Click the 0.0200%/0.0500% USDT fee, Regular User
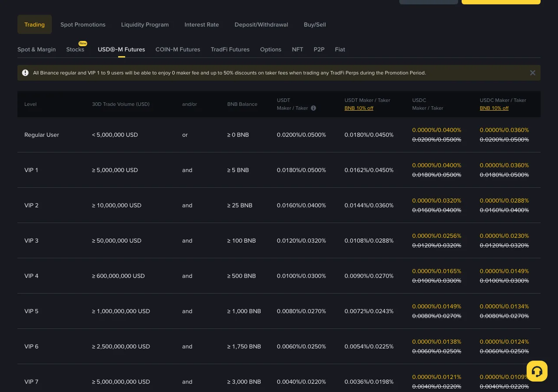This screenshot has height=392, width=558. point(301,135)
